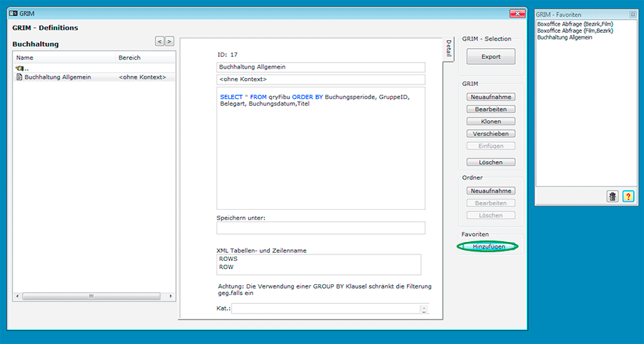Click the trash icon in Favoriten panel
Viewport: 644px width, 344px height.
tap(613, 196)
